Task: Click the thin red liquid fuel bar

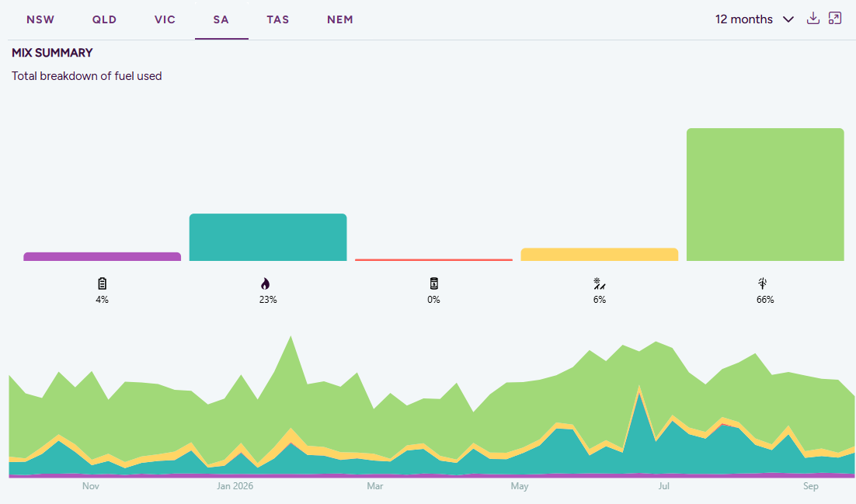Action: [x=434, y=260]
